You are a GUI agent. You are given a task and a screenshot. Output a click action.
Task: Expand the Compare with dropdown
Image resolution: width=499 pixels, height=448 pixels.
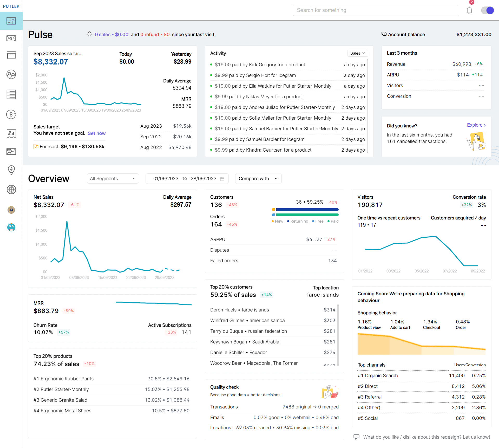258,178
